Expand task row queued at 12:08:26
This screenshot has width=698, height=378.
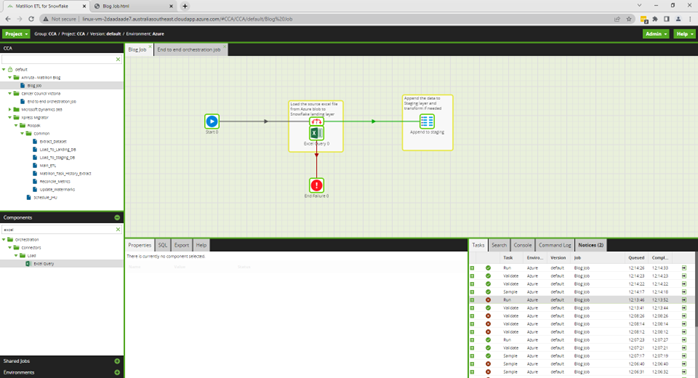click(x=472, y=316)
